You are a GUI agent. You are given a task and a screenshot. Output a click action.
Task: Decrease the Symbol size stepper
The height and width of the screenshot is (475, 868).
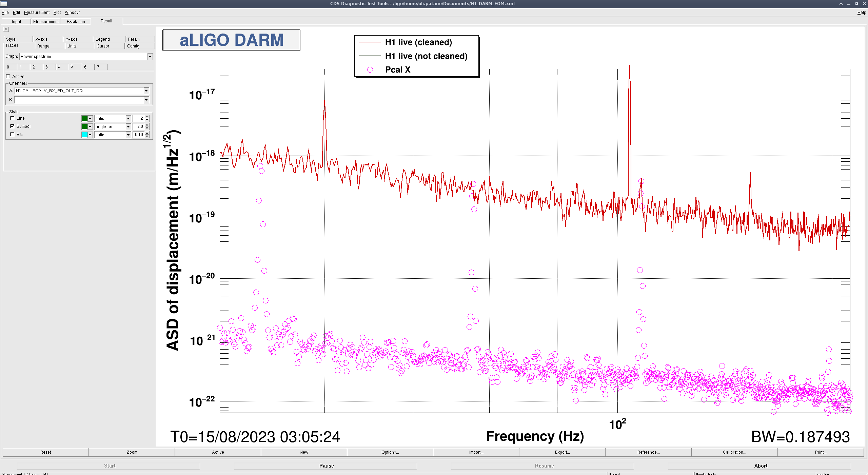(x=147, y=128)
